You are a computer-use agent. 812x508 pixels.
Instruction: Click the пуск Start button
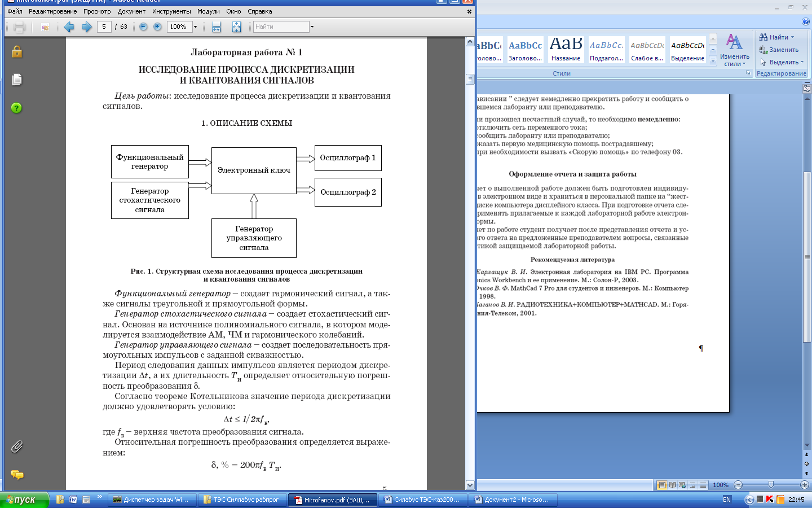click(x=24, y=500)
